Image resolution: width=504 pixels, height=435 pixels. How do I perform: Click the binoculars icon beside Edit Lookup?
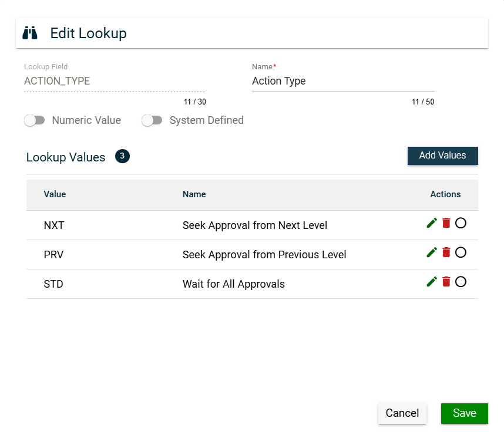point(30,33)
